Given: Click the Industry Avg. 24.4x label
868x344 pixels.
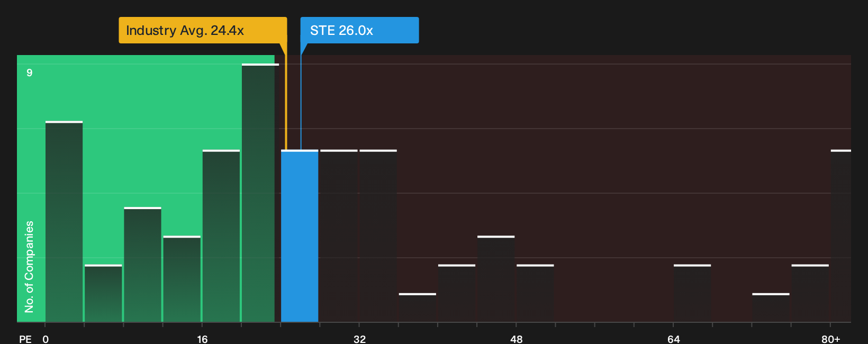Looking at the screenshot, I should tap(203, 30).
